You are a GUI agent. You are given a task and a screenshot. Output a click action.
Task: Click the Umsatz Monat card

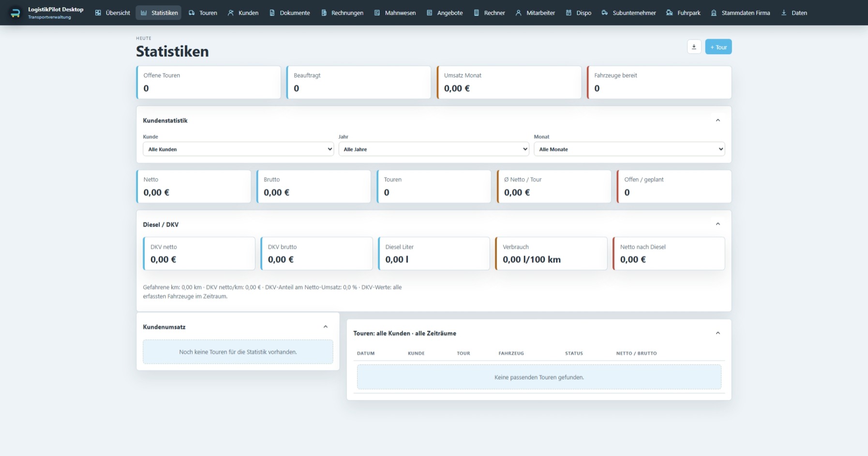pos(509,82)
